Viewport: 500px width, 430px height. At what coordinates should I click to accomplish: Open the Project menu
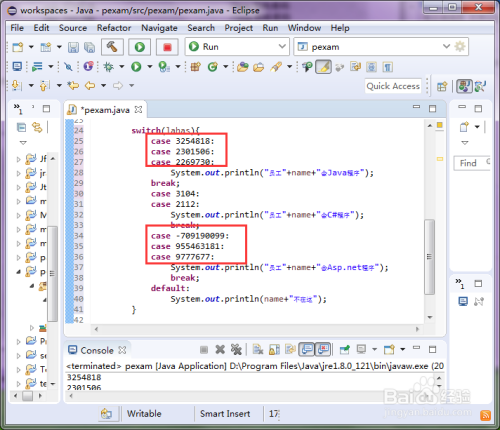239,28
